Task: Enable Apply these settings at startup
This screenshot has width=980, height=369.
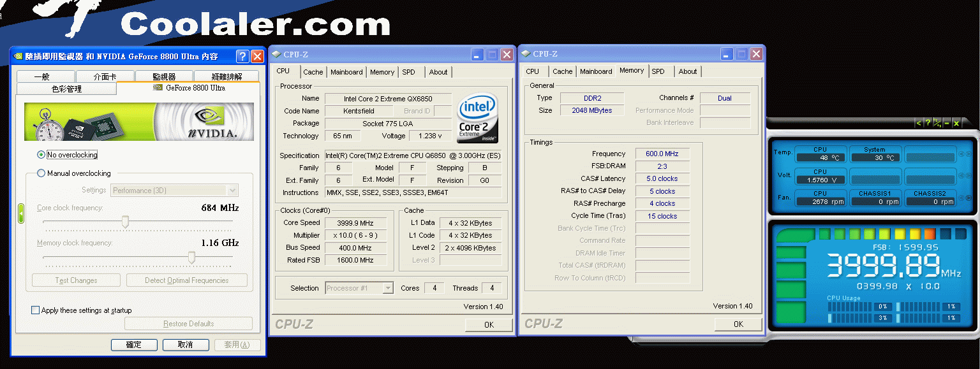Action: (36, 310)
